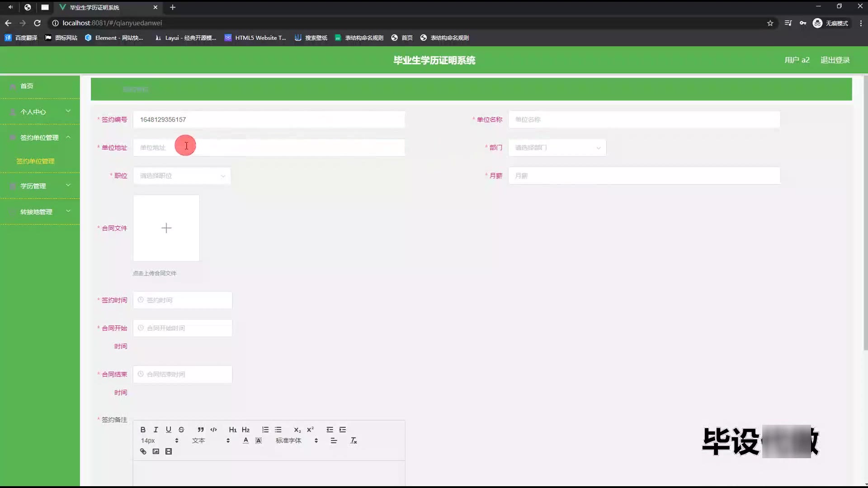This screenshot has width=868, height=488.
Task: Open the 百度翻译 bookmark
Action: point(21,38)
